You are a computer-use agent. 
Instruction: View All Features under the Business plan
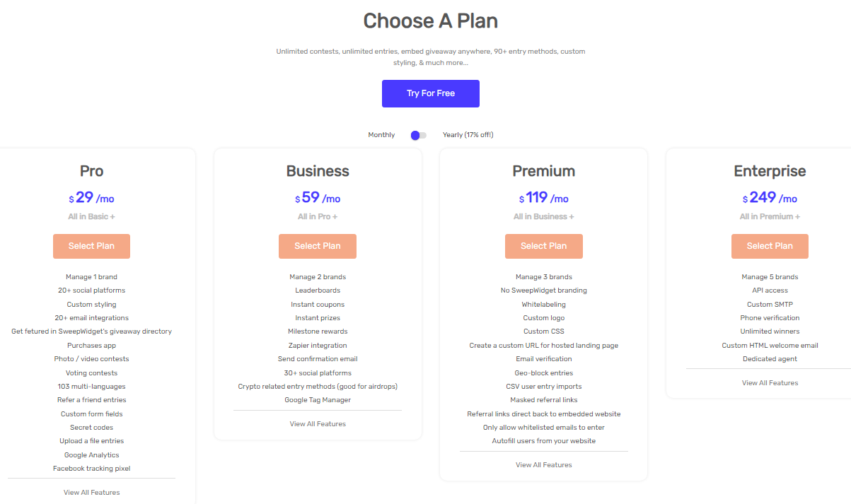click(317, 423)
